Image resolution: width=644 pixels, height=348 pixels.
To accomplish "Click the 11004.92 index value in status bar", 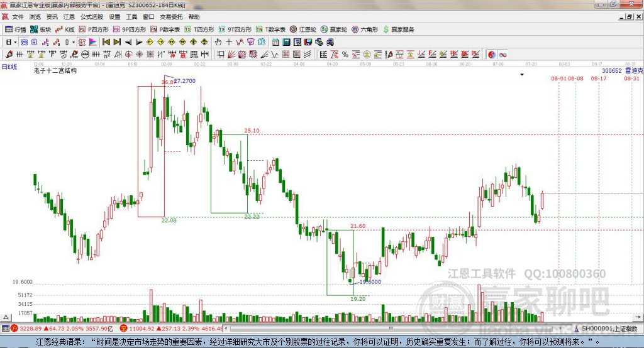I will pos(143,329).
